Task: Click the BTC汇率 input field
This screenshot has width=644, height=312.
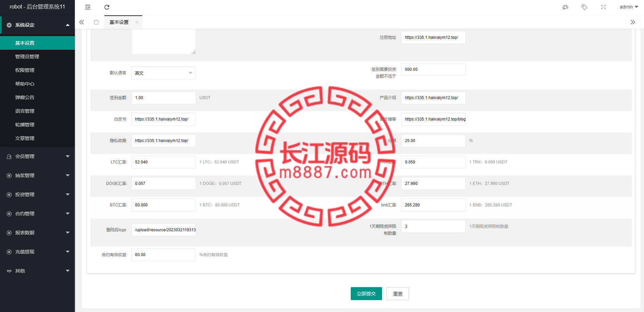Action: [x=164, y=205]
